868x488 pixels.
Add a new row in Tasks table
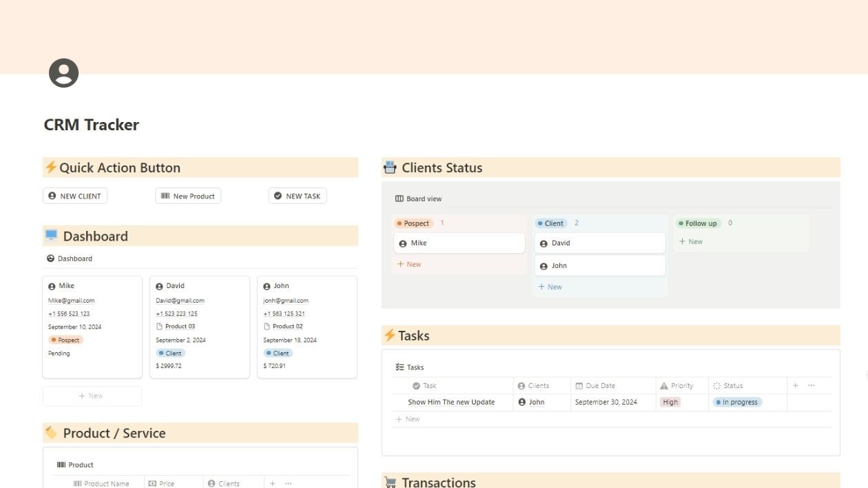pos(408,419)
